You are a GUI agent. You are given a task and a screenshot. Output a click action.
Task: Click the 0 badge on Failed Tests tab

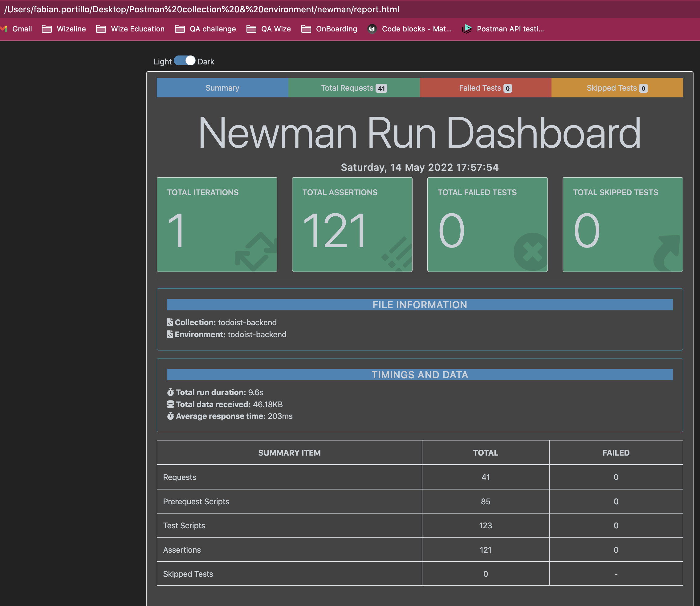(507, 88)
